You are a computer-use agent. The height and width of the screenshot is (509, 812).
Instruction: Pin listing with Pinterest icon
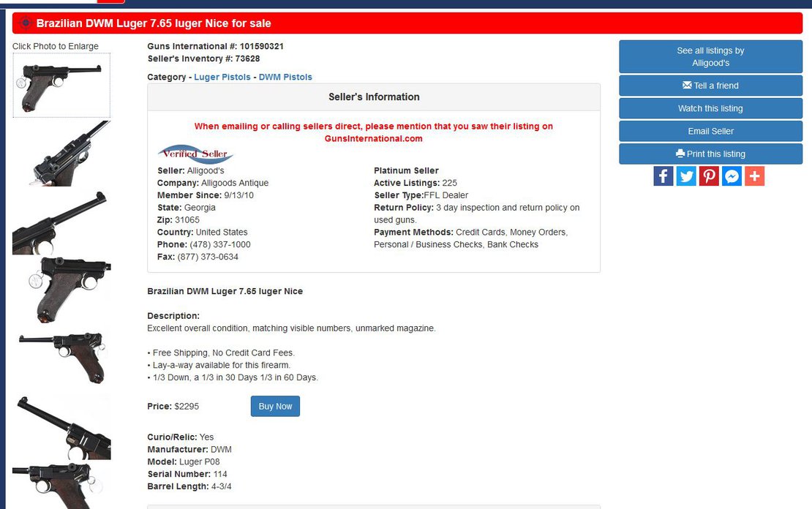tap(709, 176)
